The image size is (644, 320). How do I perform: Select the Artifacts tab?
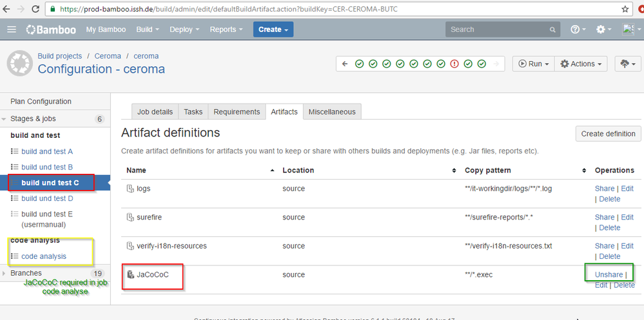284,111
